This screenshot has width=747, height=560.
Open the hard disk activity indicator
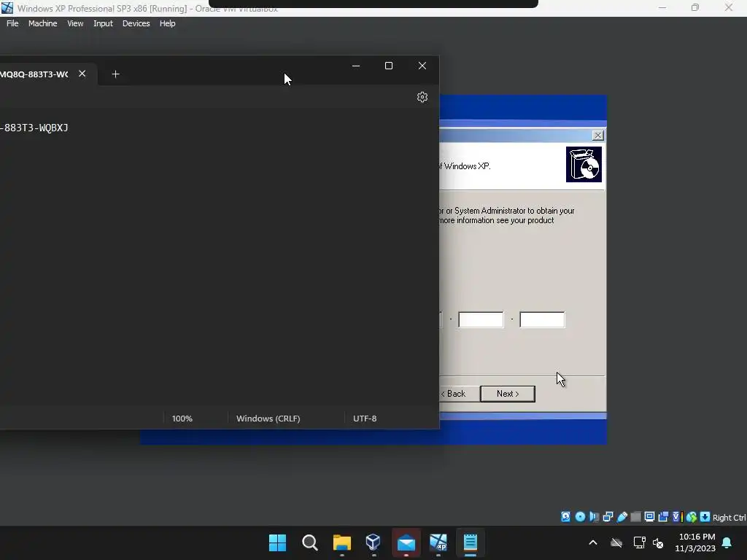click(x=565, y=517)
